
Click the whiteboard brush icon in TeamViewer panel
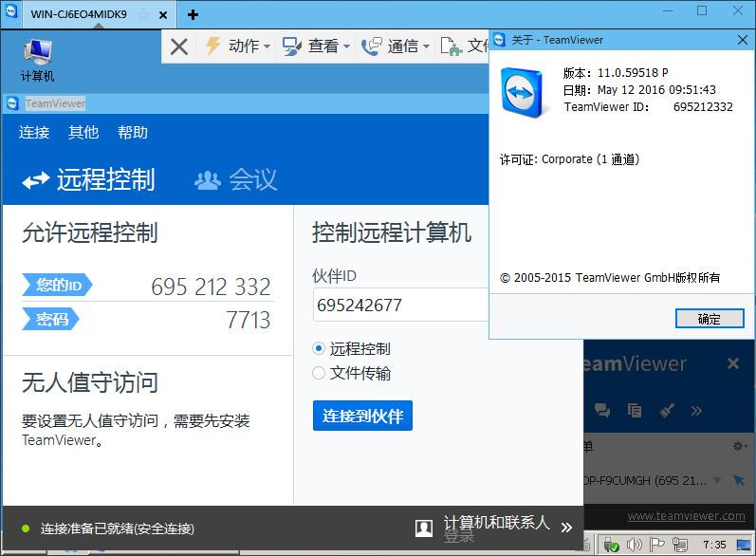point(667,411)
